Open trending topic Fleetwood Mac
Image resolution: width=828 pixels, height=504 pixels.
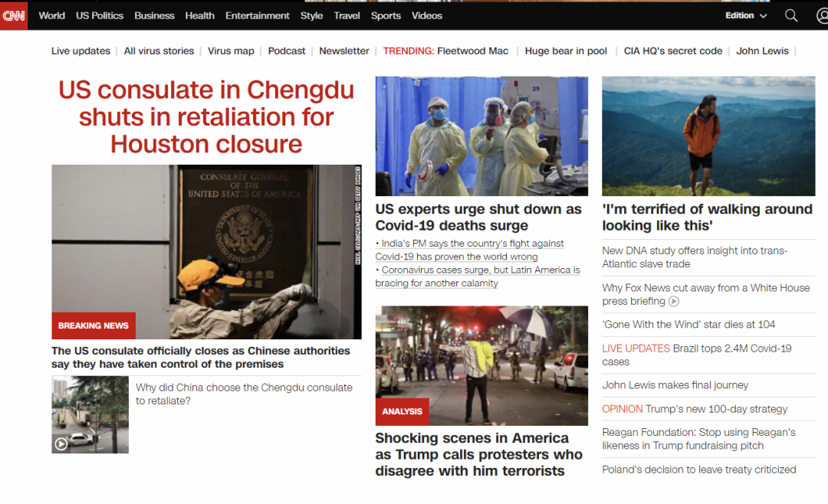(472, 51)
